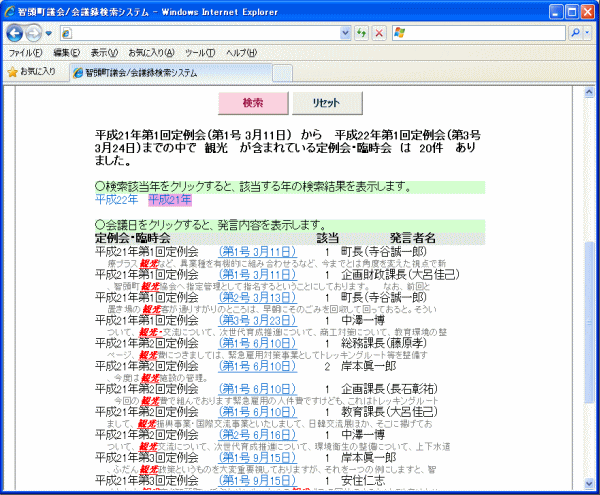Image resolution: width=600 pixels, height=495 pixels.
Task: Open 第1号 6月10日 link for 教育課長(大呂佳己)
Action: (258, 412)
